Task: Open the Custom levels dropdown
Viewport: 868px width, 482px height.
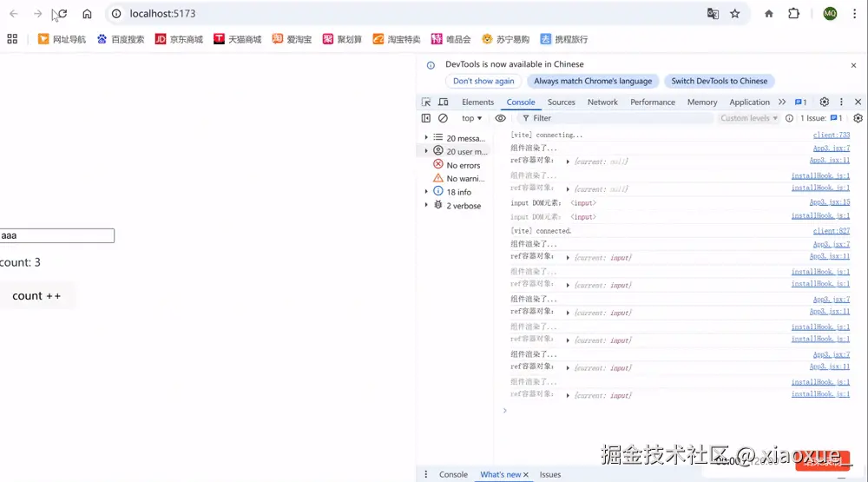Action: (x=749, y=118)
